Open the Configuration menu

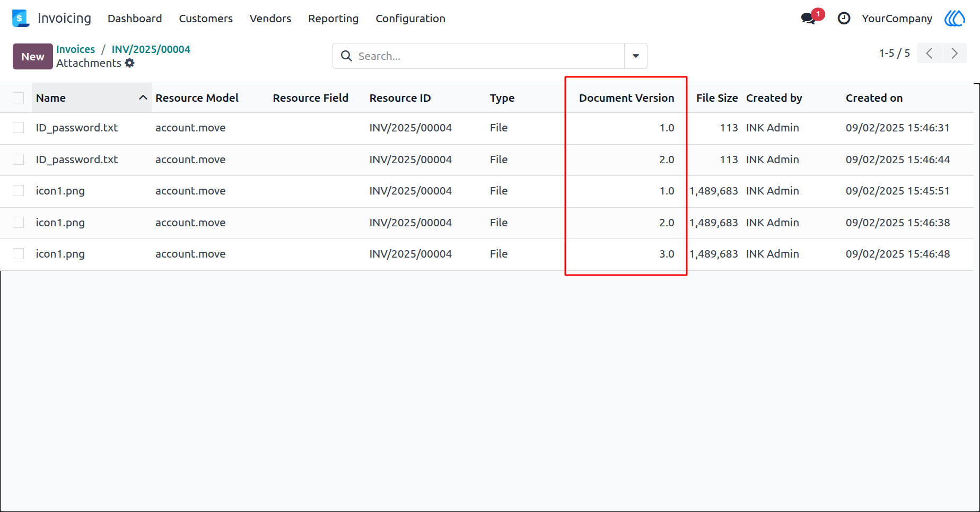(410, 19)
